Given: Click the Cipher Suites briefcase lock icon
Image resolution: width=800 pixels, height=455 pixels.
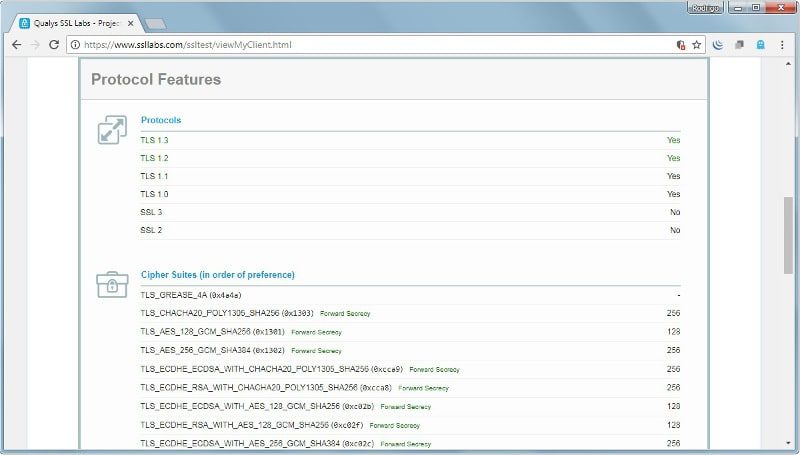Looking at the screenshot, I should coord(112,284).
